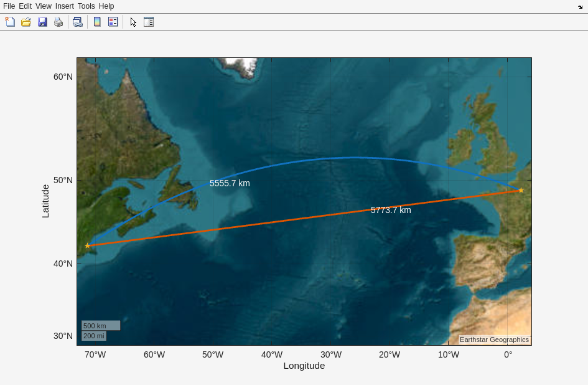Click the 20°W longitude tick label
This screenshot has width=588, height=385.
[x=390, y=354]
